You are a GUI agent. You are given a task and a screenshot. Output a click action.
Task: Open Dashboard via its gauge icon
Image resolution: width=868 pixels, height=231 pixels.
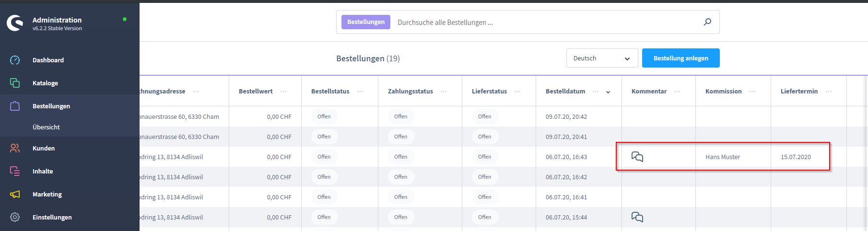pos(15,60)
